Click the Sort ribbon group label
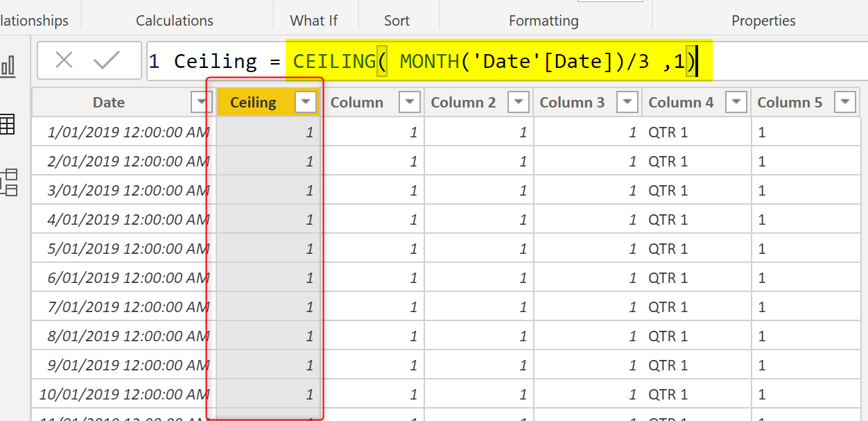The width and height of the screenshot is (868, 421). [397, 21]
